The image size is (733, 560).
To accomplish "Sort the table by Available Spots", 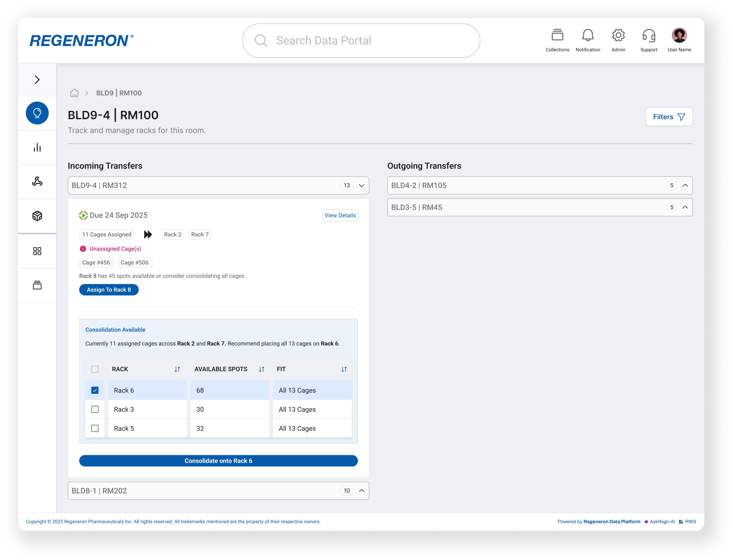I will pos(262,369).
